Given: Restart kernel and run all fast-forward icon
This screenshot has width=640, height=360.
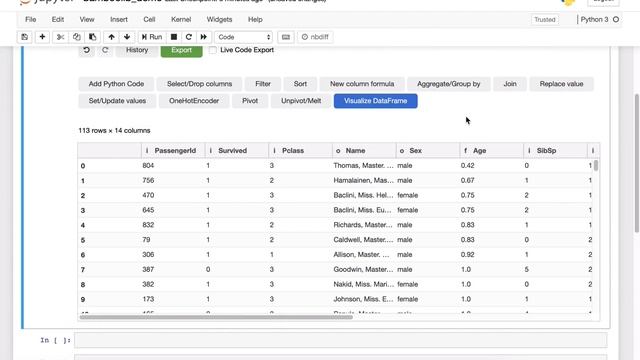Looking at the screenshot, I should pos(203,37).
